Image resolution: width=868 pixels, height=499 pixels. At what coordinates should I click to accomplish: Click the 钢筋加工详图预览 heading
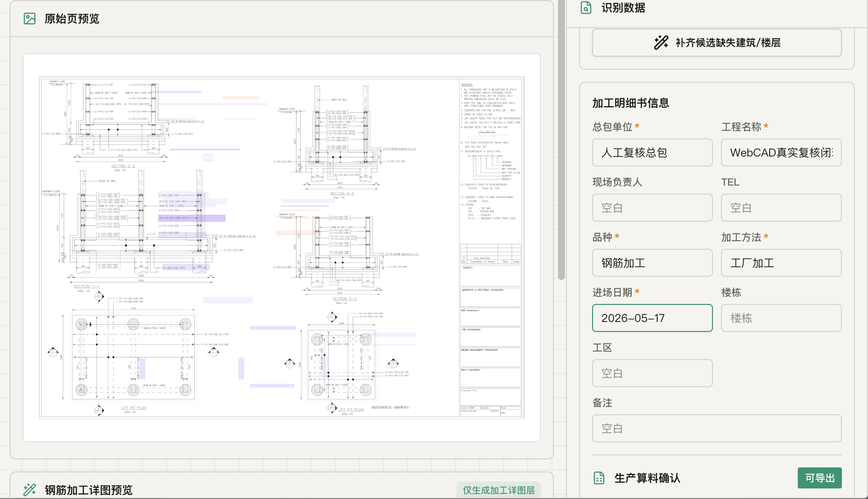click(88, 490)
